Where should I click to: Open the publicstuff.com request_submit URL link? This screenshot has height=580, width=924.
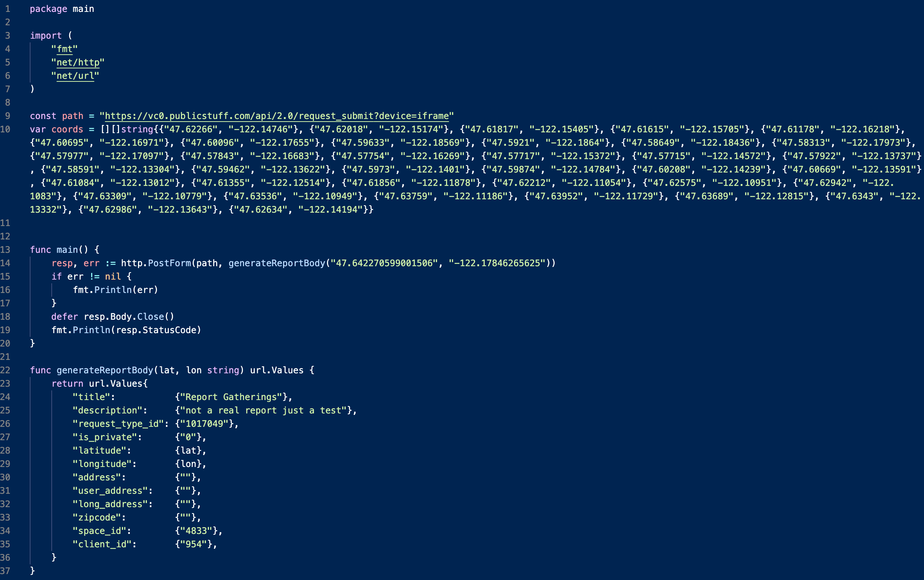point(276,116)
